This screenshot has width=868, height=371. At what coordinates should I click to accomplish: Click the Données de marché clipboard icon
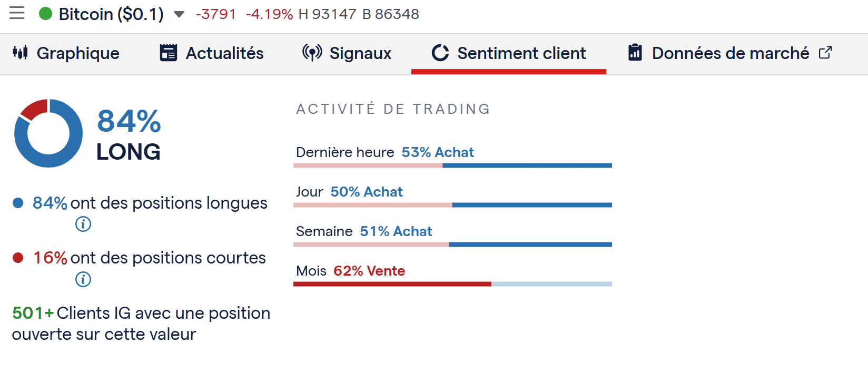pos(635,53)
